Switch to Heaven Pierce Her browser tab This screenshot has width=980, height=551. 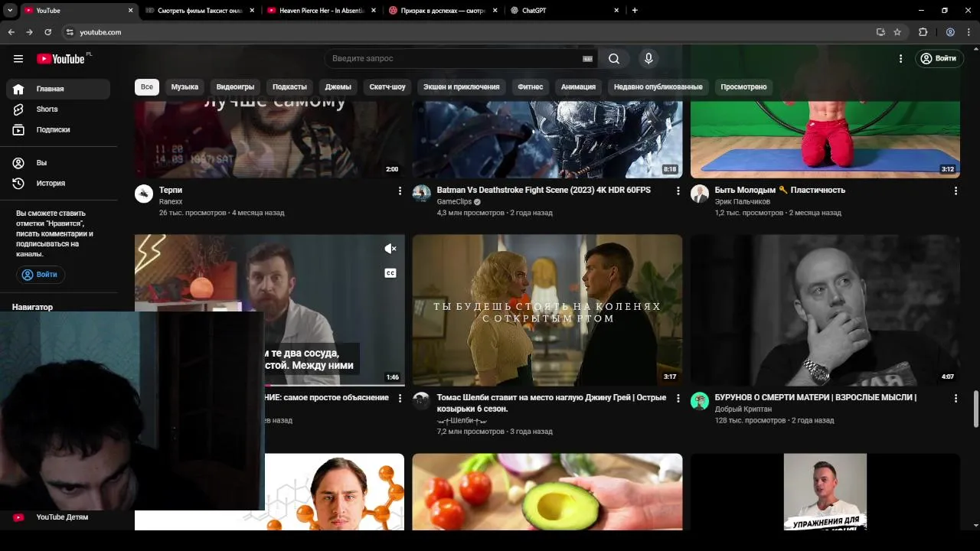click(x=322, y=11)
